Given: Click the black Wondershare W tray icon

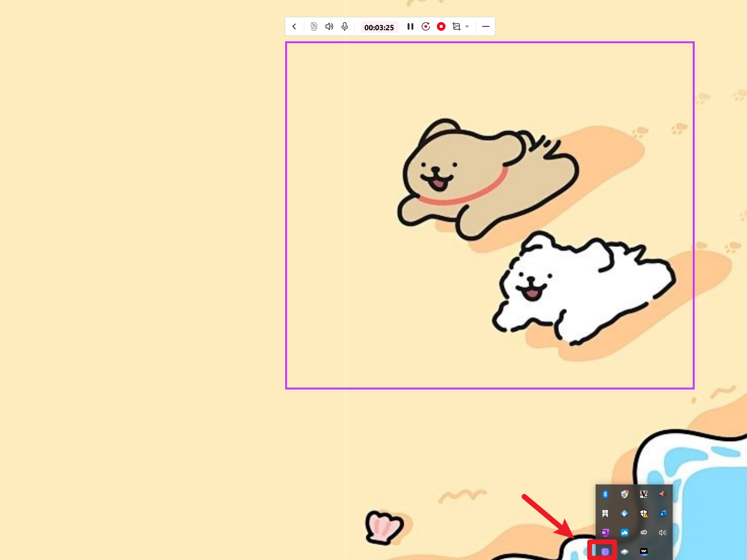Looking at the screenshot, I should [x=644, y=552].
